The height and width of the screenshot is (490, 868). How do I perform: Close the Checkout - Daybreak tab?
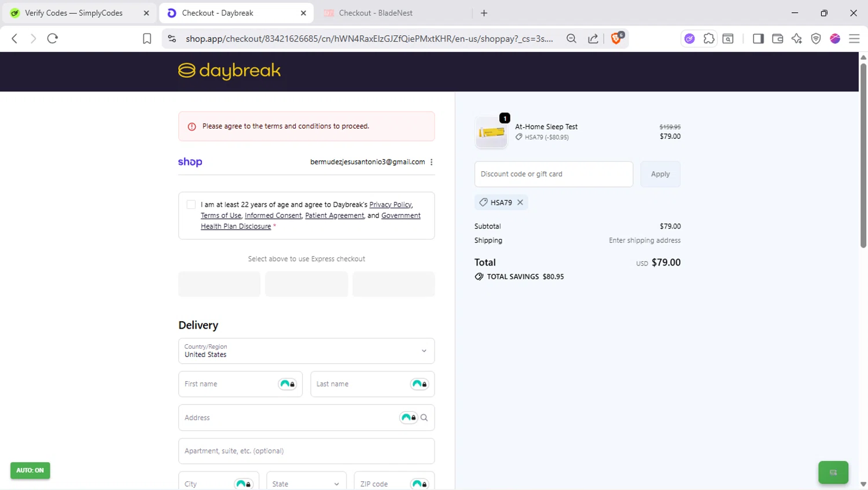(303, 13)
